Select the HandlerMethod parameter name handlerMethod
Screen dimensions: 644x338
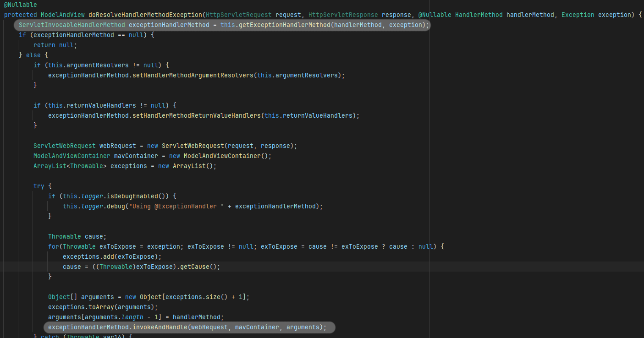(x=529, y=15)
